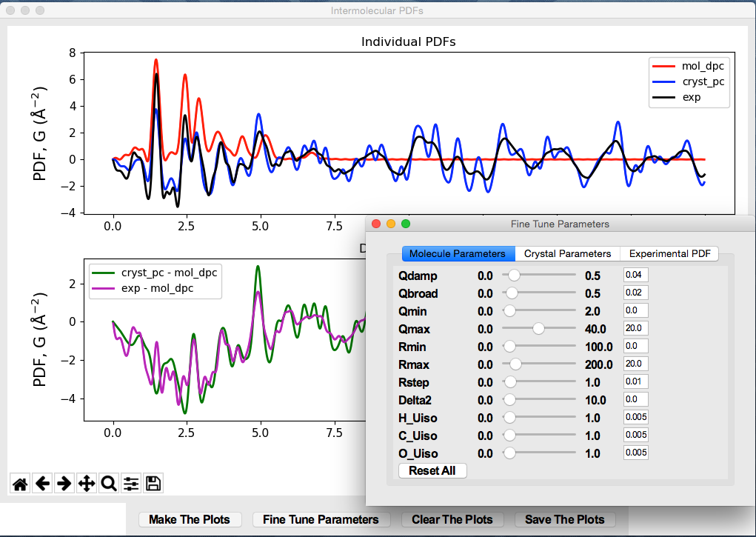Screen dimensions: 756x537
Task: Go back to previous plot view
Action: (42, 484)
